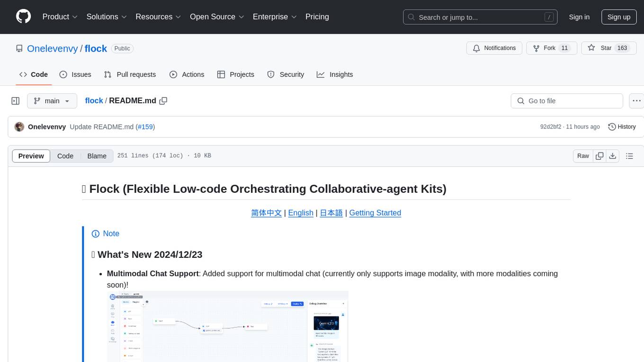
Task: Focus the Search or jump to field
Action: (x=480, y=17)
